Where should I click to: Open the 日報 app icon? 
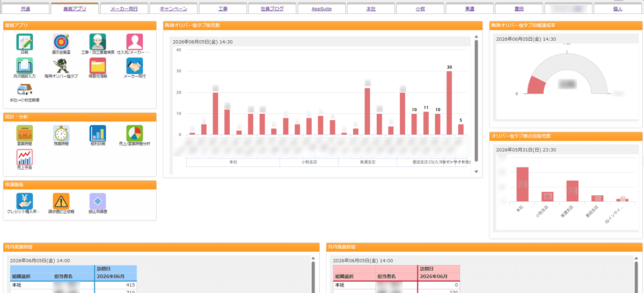pos(25,42)
